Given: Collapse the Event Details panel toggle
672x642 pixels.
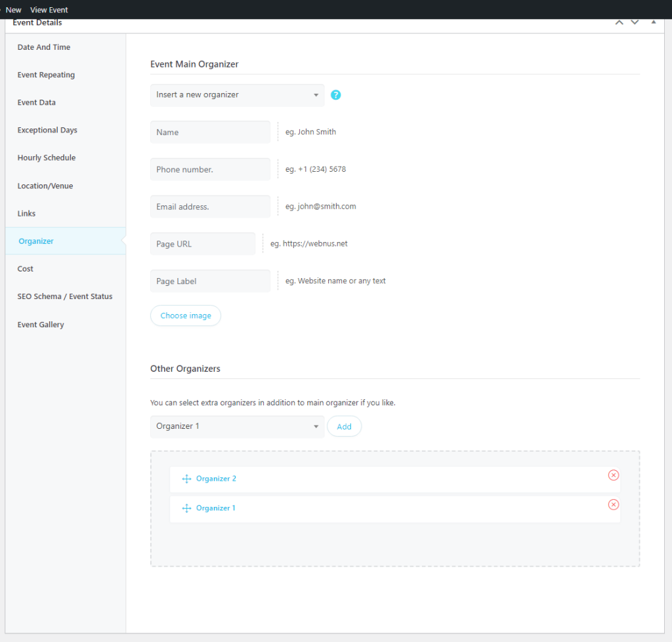Looking at the screenshot, I should coord(653,22).
